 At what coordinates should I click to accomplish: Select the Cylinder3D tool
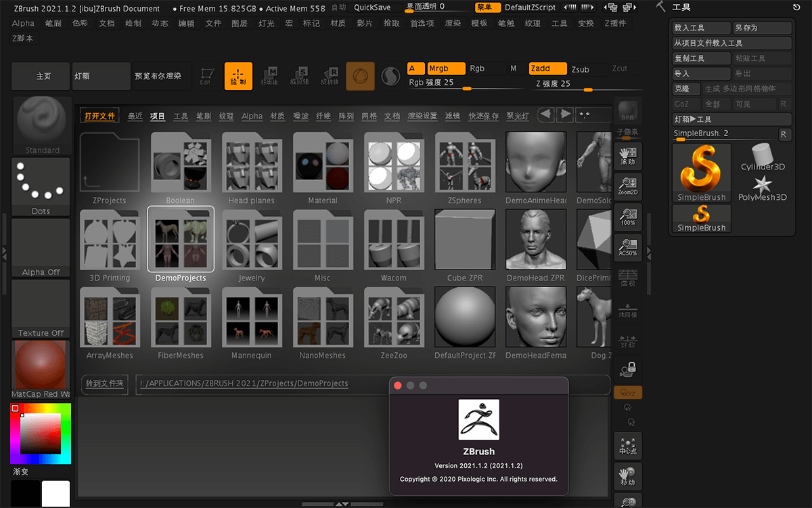coord(763,157)
